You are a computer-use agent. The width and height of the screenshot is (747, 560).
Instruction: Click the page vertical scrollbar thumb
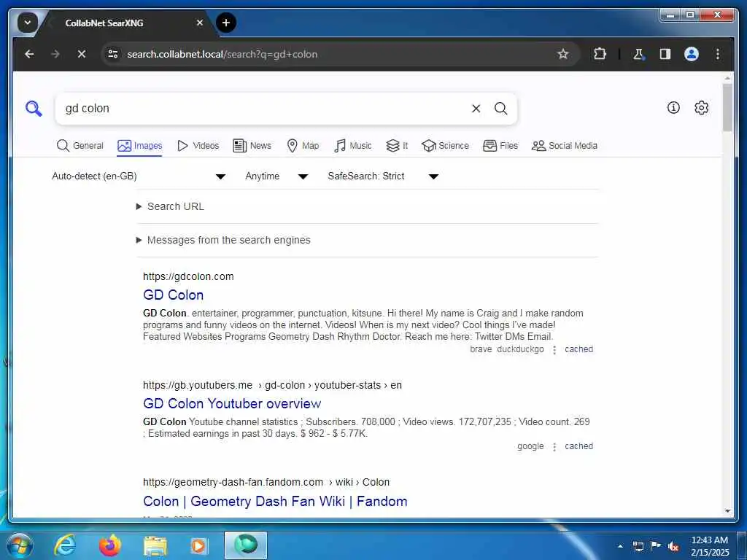coord(727,108)
